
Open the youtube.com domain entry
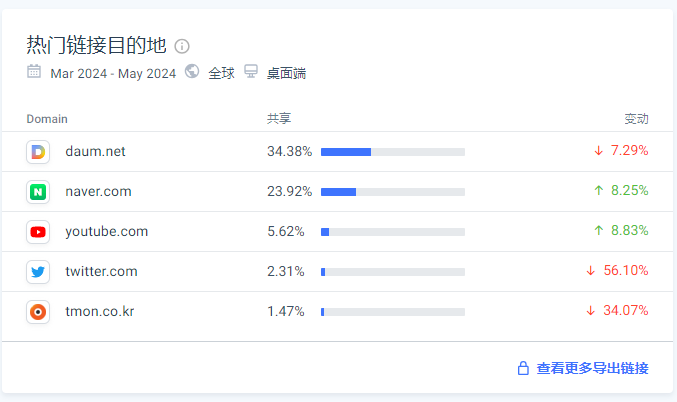(107, 231)
